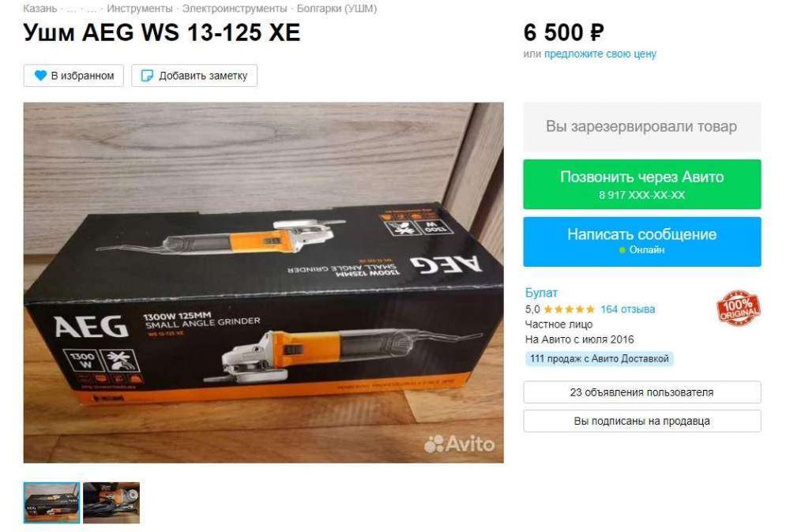The width and height of the screenshot is (790, 532).
Task: Open Электроинструменты breadcrumb category
Action: [235, 9]
